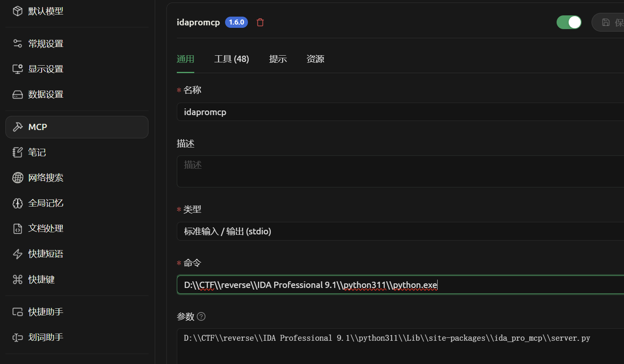The width and height of the screenshot is (624, 364).
Task: Toggle the idapromcp server switch off
Action: point(569,22)
